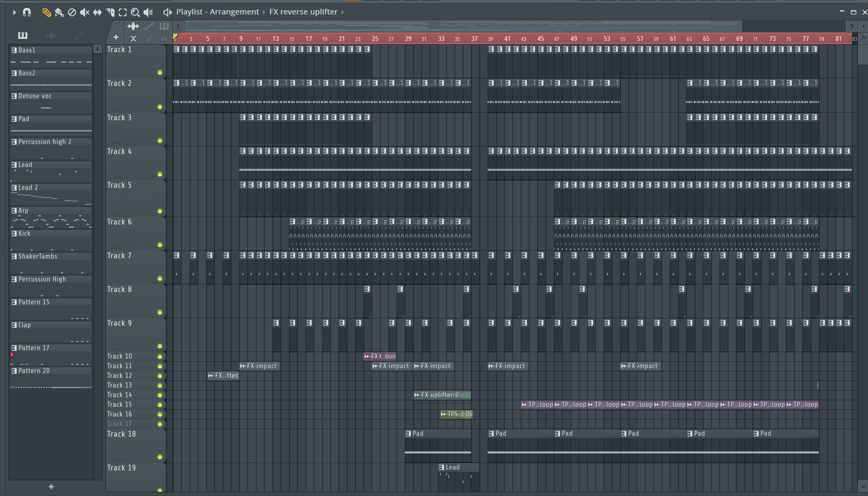This screenshot has height=496, width=868.
Task: Toggle Track 5 mute LED
Action: click(x=160, y=211)
